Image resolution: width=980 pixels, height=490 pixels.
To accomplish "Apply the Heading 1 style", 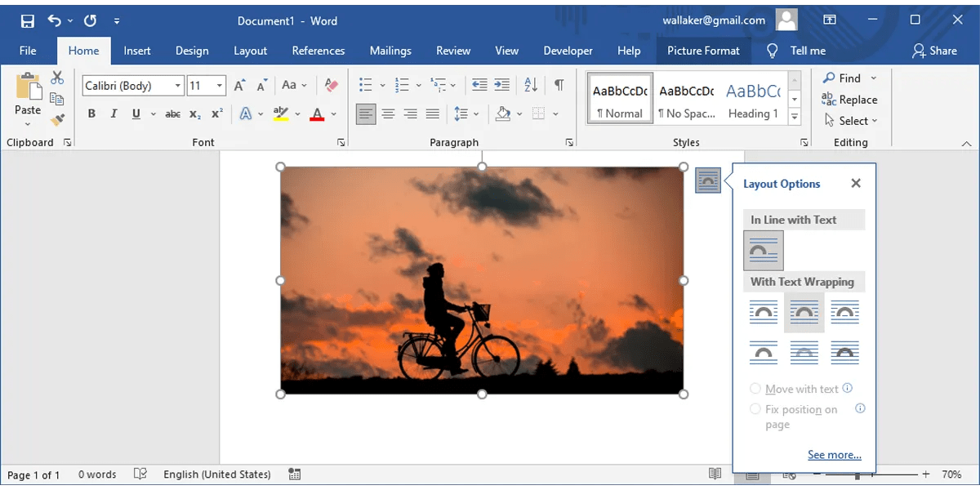I will click(753, 98).
